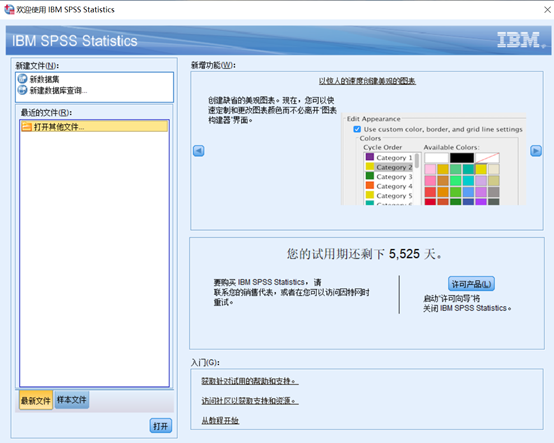Screen dimensions: 554x443
Task: Click the no-color swatch with diagonal line
Action: point(487,158)
